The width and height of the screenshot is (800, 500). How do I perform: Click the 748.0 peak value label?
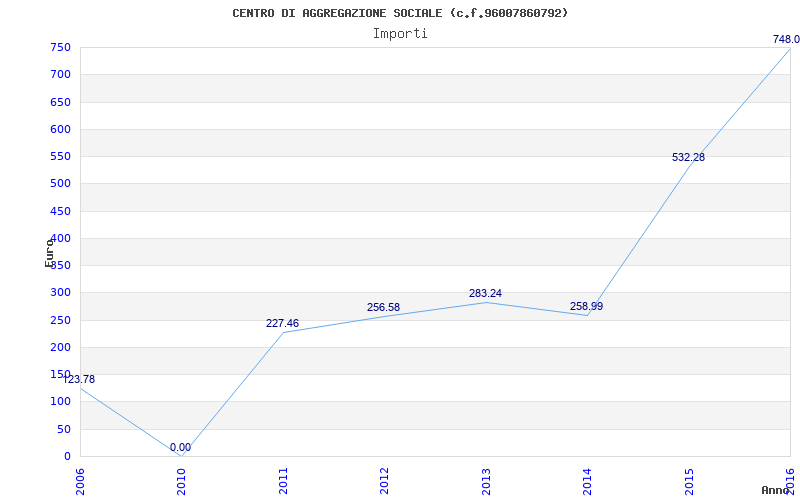click(x=786, y=39)
